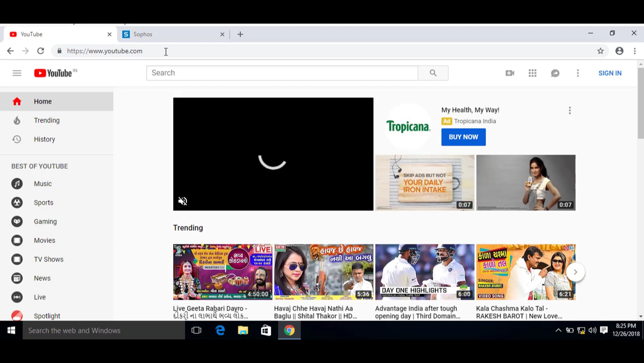Focus the YouTube Search input field
Viewport: 644px width, 363px height.
(x=282, y=73)
